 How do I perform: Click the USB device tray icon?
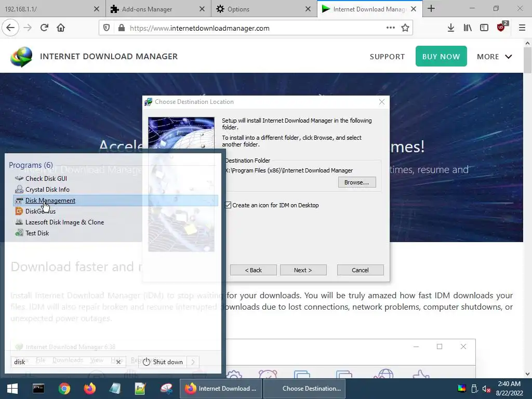[x=475, y=389]
